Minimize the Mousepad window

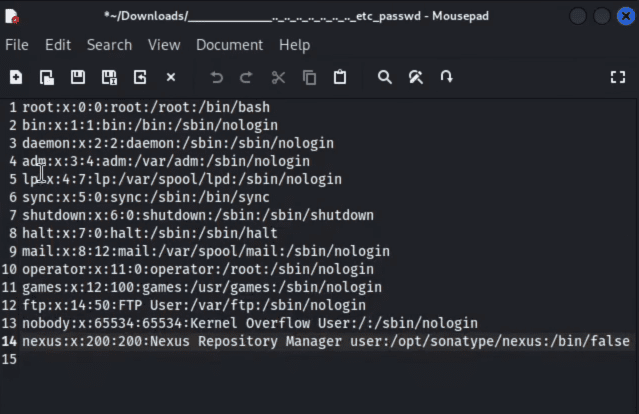click(x=577, y=16)
